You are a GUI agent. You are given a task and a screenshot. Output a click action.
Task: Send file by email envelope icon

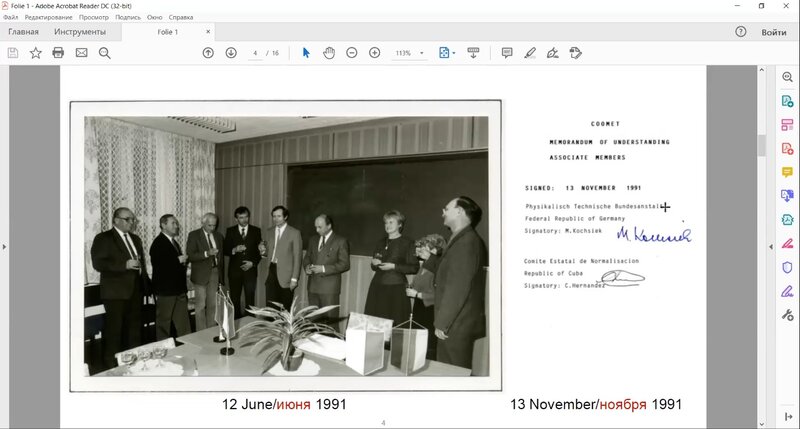coord(81,53)
